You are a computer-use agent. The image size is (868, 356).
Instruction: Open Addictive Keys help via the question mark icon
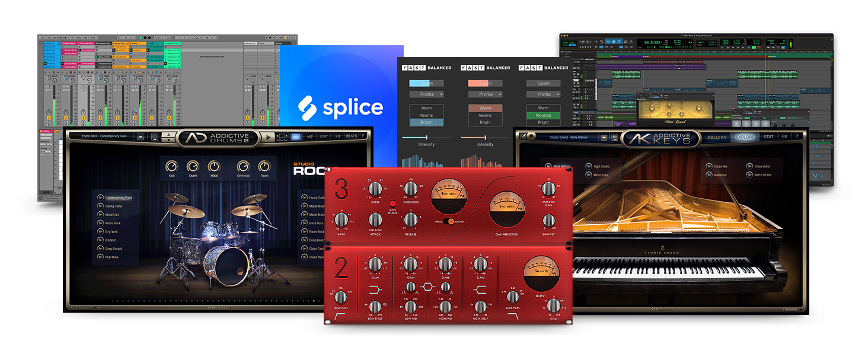click(x=796, y=136)
